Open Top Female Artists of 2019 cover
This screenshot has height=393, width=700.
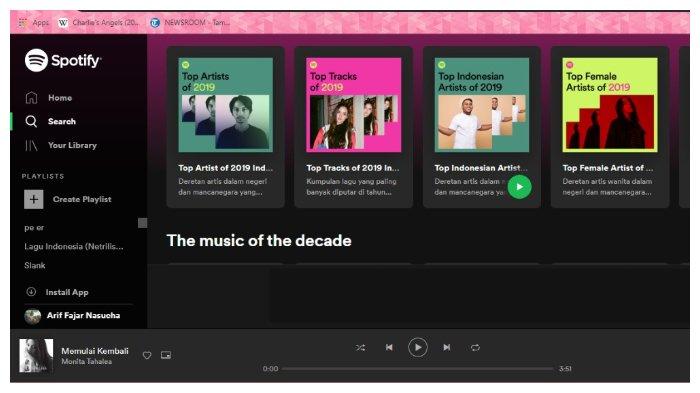click(610, 105)
